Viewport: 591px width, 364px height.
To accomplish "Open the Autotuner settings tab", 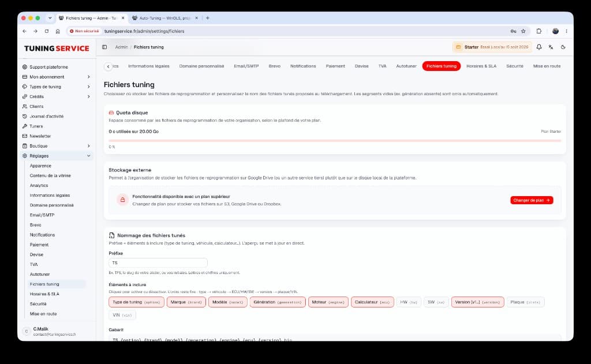I will [x=406, y=66].
